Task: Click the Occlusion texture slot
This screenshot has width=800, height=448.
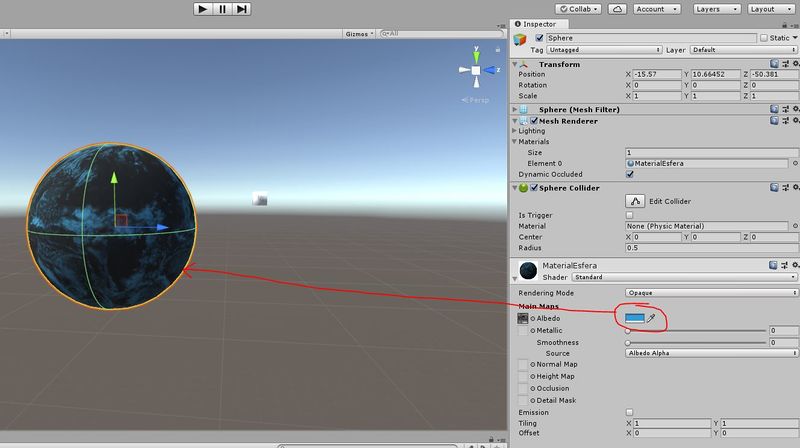Action: [x=522, y=388]
